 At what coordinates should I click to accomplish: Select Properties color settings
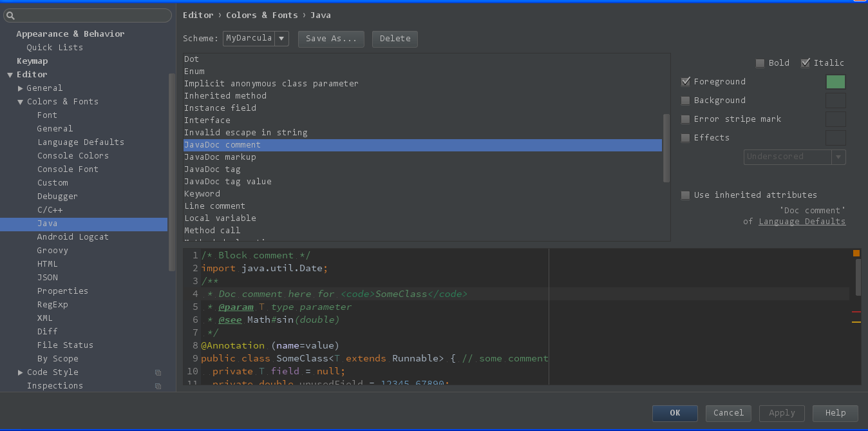tap(62, 291)
